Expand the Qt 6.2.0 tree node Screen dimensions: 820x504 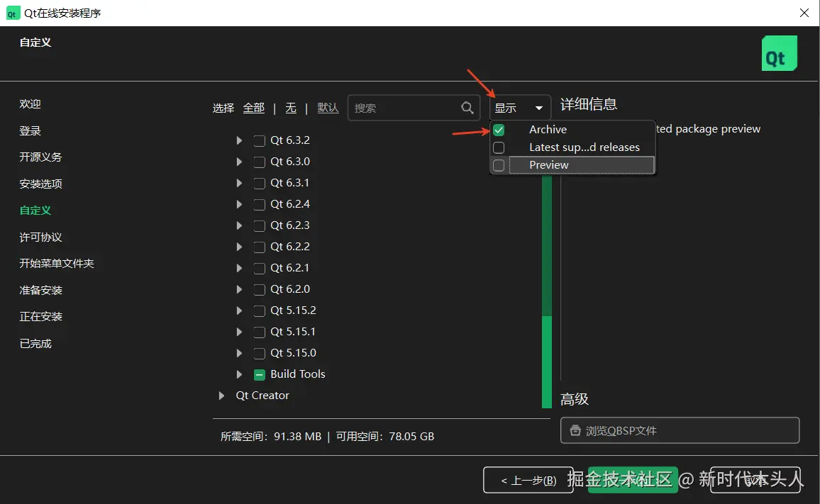239,289
